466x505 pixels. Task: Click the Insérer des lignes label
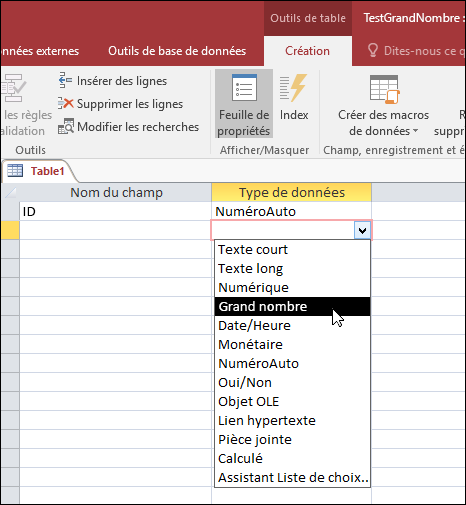(122, 81)
